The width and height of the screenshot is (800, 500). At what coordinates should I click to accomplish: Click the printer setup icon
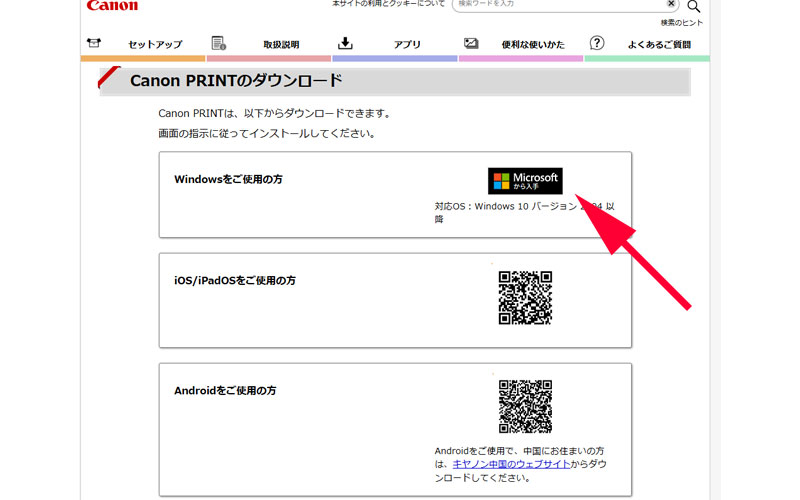tap(94, 44)
